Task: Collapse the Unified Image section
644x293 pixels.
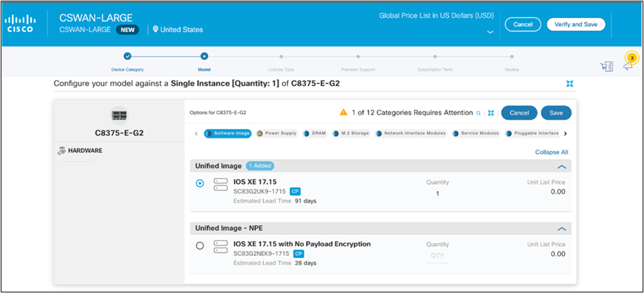Action: 561,167
